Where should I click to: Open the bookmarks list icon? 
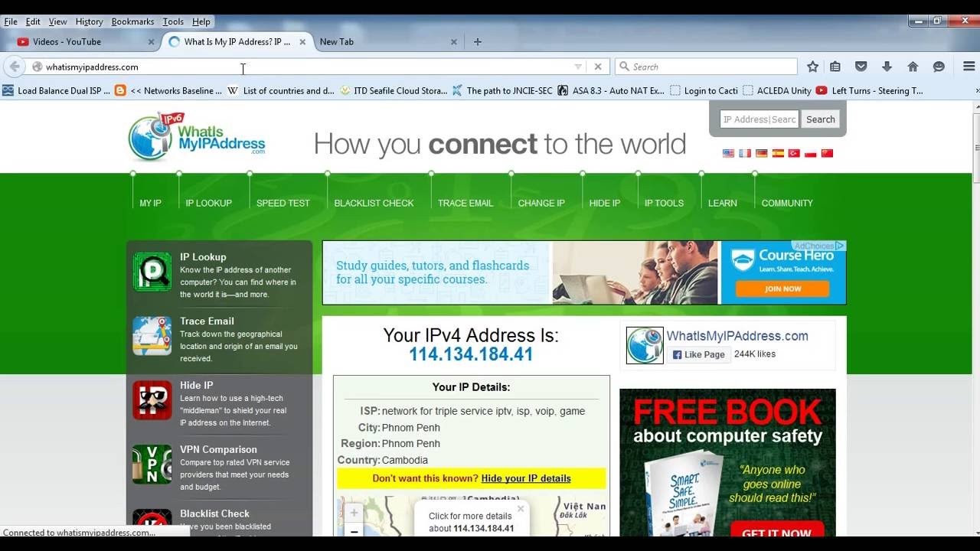pyautogui.click(x=835, y=67)
